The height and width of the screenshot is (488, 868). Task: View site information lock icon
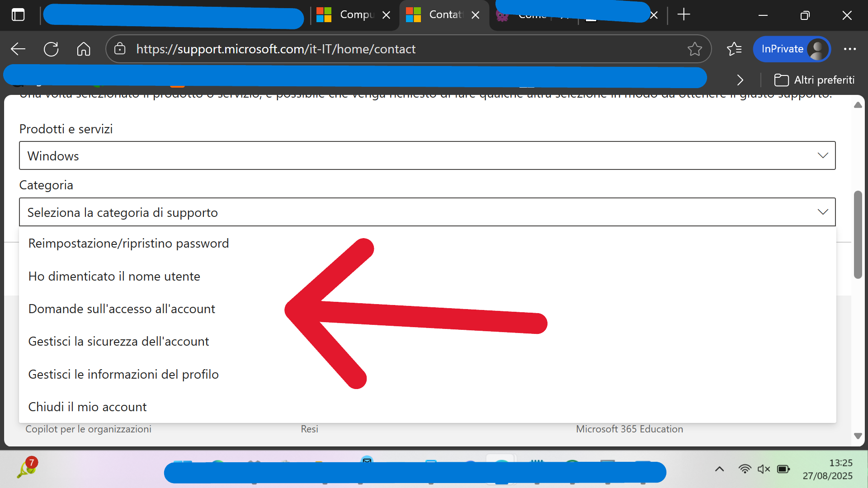click(x=120, y=49)
